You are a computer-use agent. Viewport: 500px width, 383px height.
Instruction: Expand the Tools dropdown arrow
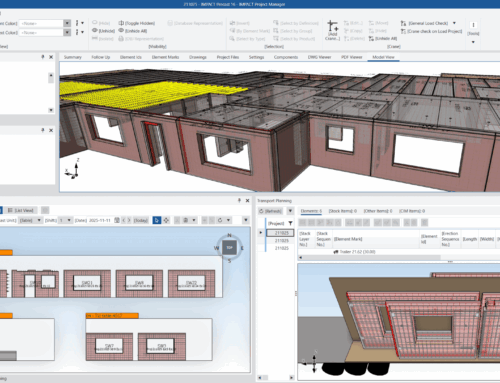(473, 42)
